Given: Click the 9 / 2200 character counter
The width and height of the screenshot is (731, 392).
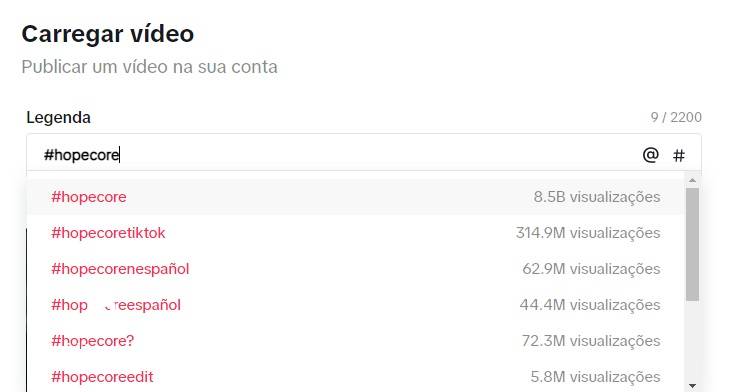Looking at the screenshot, I should [676, 117].
